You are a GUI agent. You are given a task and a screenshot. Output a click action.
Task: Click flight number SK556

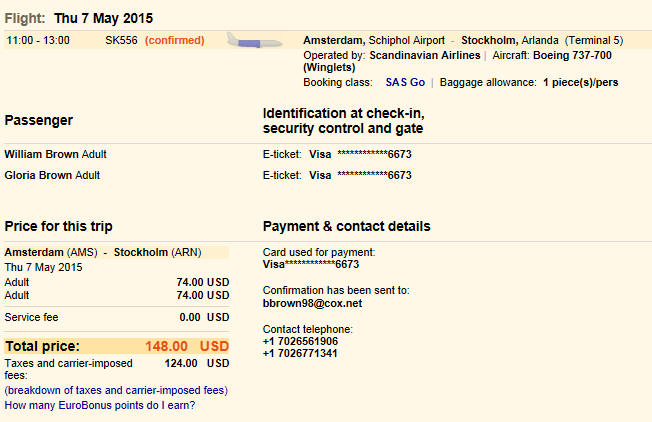tap(121, 40)
